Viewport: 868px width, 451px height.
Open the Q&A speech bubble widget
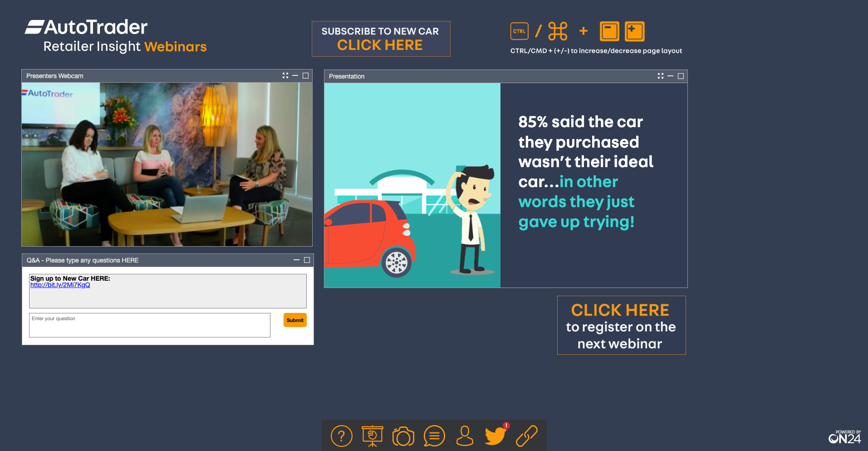coord(434,436)
